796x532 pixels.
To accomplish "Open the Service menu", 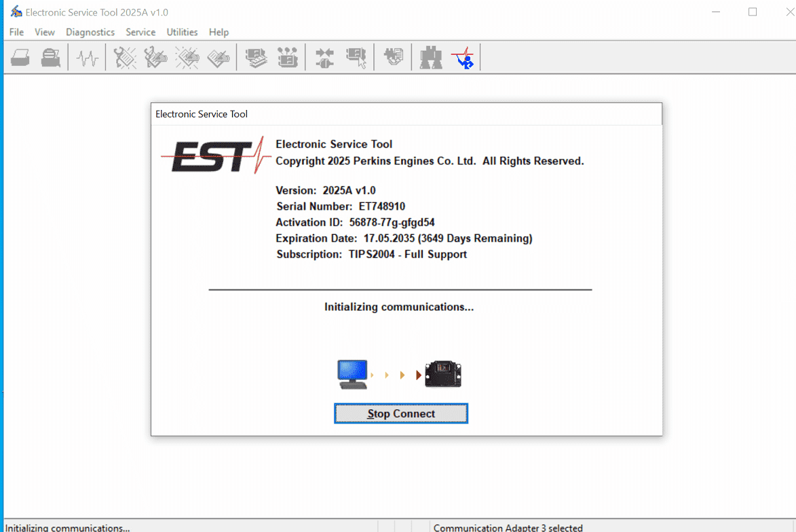I will click(140, 32).
